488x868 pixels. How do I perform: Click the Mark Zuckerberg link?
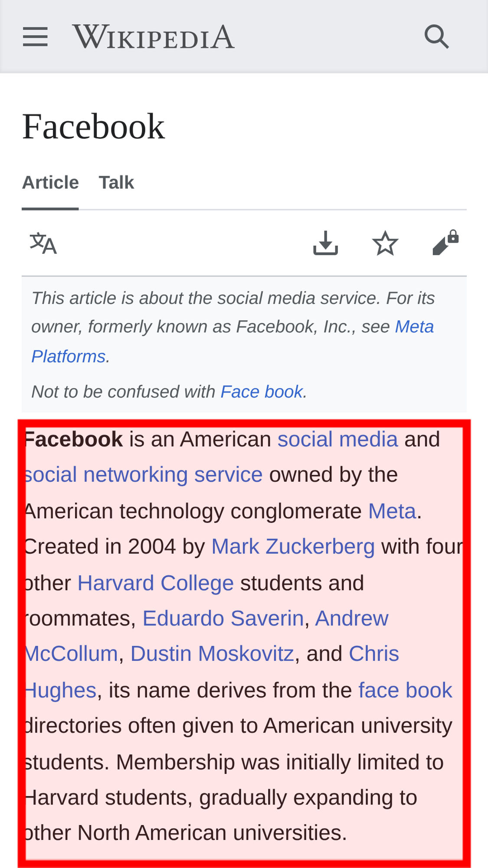(293, 546)
